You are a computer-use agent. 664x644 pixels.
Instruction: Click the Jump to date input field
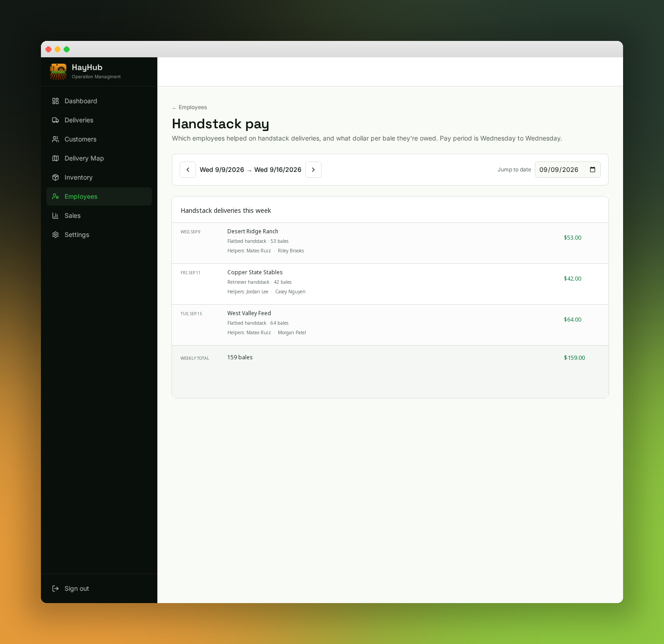(x=568, y=170)
